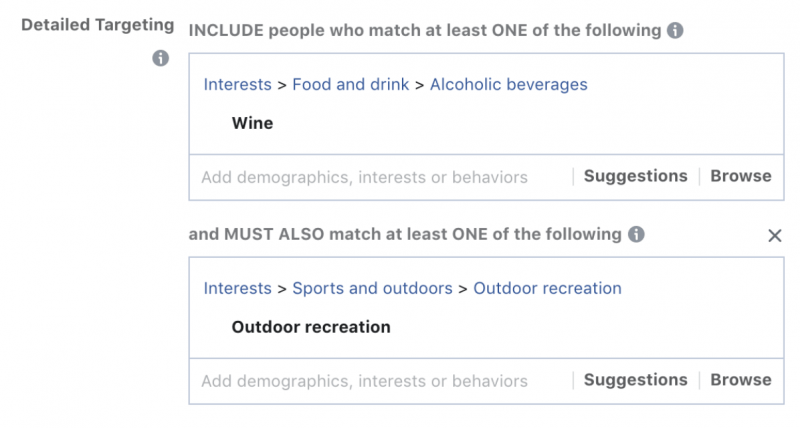Focus the second demographics, interests input field

[x=364, y=381]
